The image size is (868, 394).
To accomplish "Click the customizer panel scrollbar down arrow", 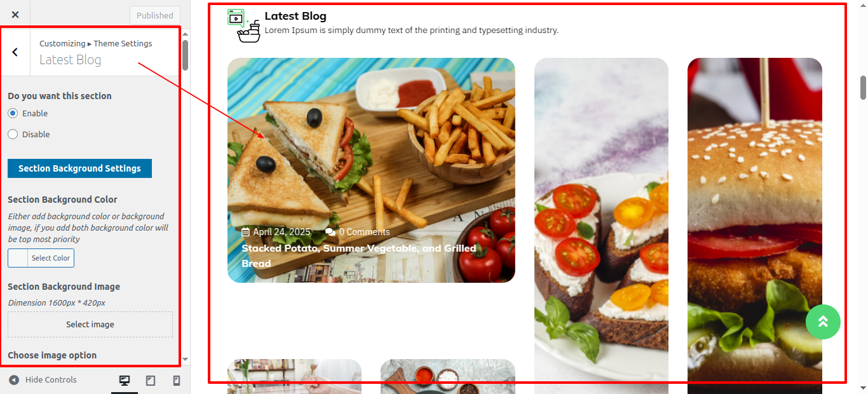I will point(185,360).
